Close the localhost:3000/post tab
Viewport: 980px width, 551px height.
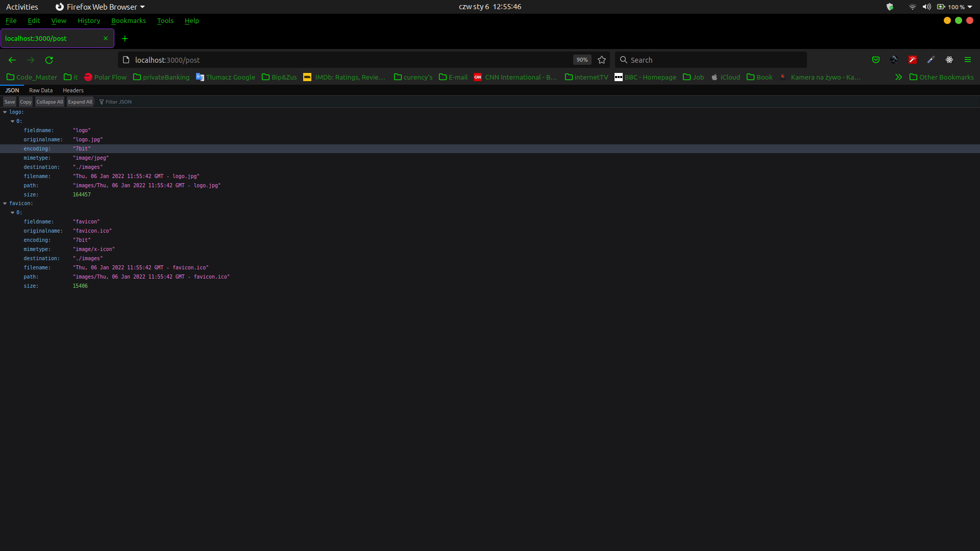[x=106, y=38]
